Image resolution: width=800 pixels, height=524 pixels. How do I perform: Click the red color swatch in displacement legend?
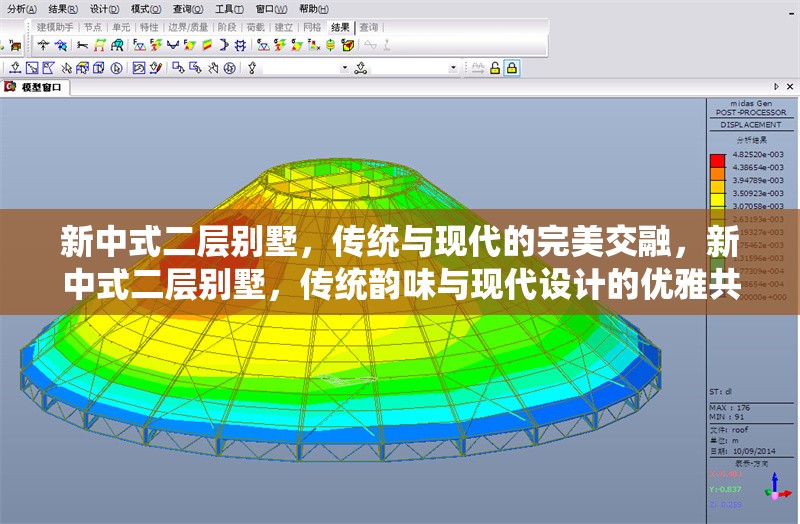coord(717,159)
